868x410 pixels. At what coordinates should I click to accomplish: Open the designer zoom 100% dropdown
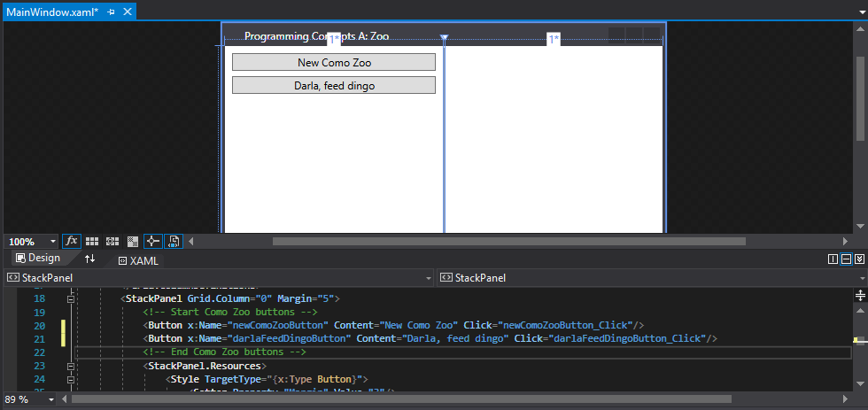[53, 242]
